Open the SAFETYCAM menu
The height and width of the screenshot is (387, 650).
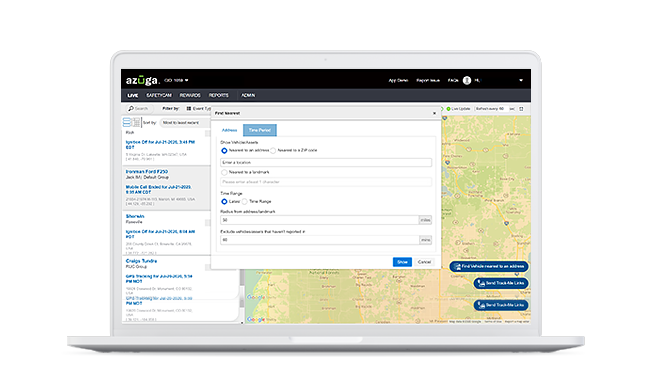pyautogui.click(x=159, y=95)
